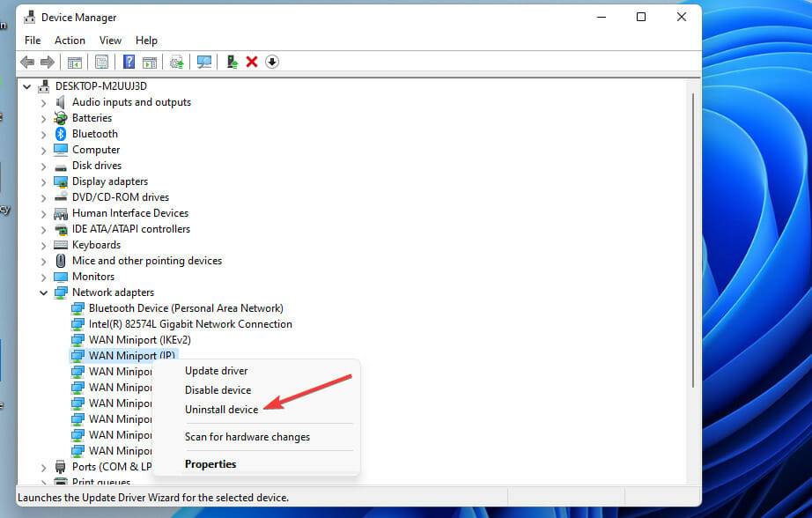Click the Batteries category icon
Screen dimensions: 812x518
pos(61,118)
